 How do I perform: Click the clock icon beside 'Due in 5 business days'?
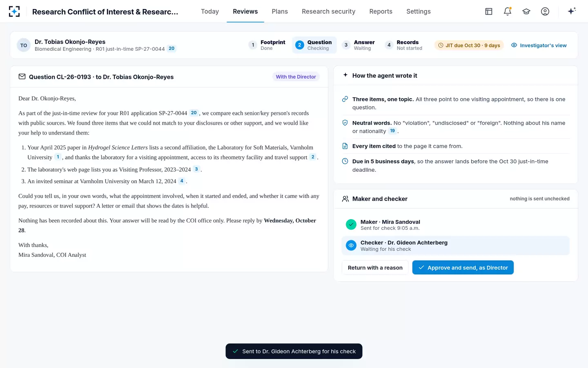click(345, 162)
